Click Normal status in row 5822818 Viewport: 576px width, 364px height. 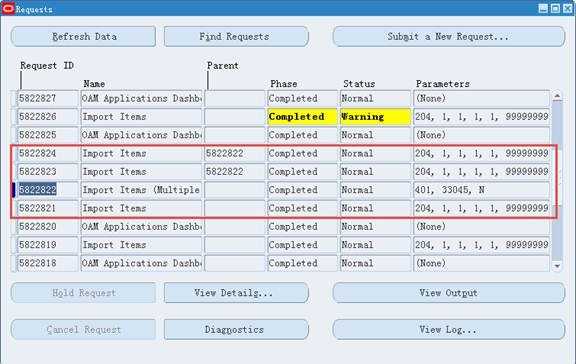point(375,263)
